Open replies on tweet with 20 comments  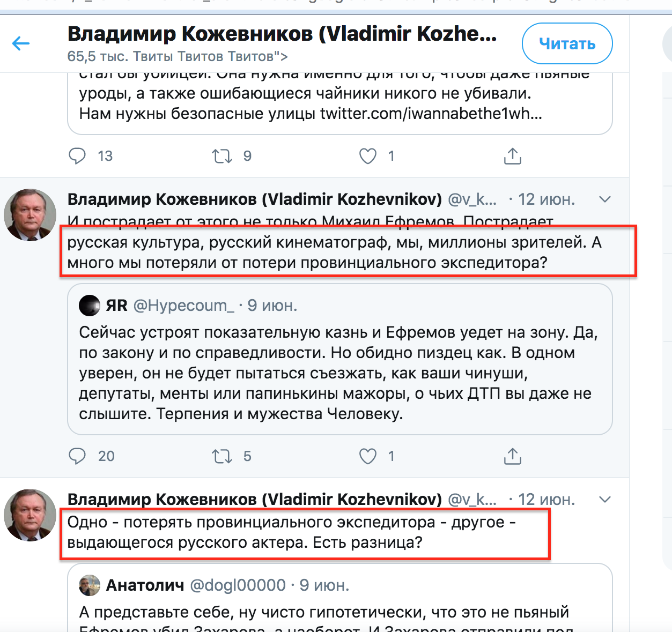pyautogui.click(x=77, y=456)
